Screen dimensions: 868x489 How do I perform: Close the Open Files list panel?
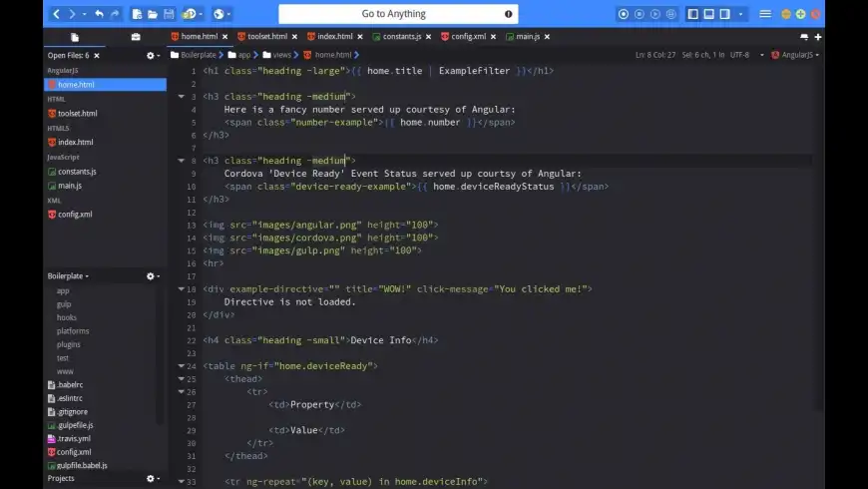tap(97, 55)
